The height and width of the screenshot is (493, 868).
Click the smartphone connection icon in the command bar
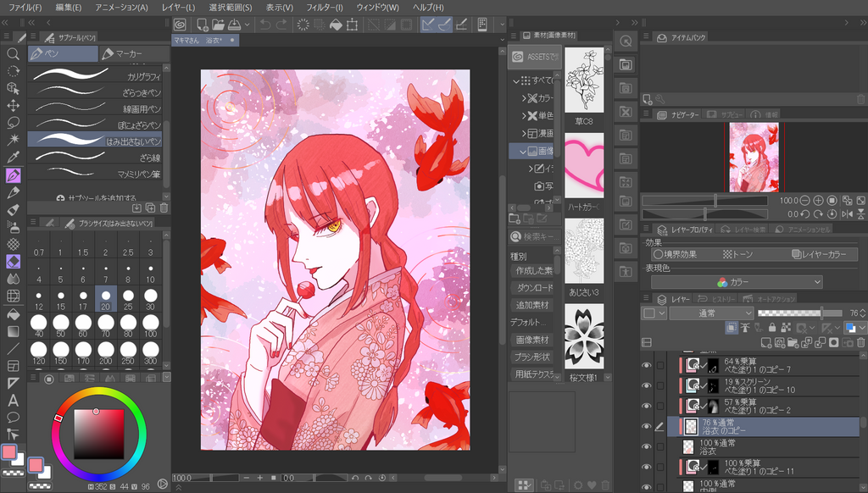[482, 25]
